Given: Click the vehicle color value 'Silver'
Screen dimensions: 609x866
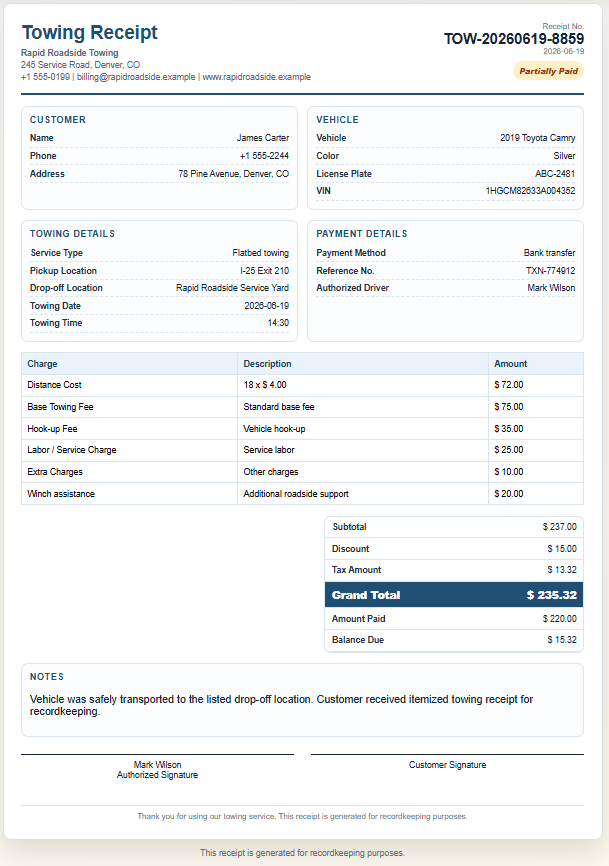Looking at the screenshot, I should 564,156.
